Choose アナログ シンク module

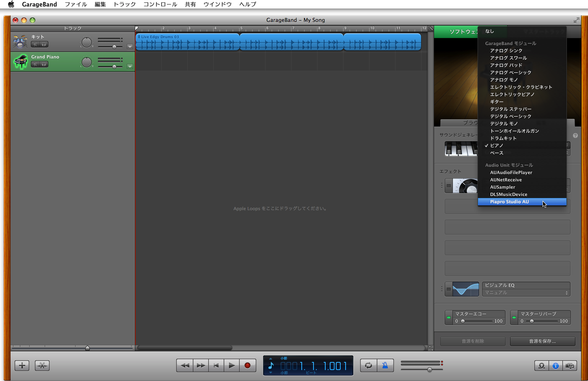(x=522, y=51)
